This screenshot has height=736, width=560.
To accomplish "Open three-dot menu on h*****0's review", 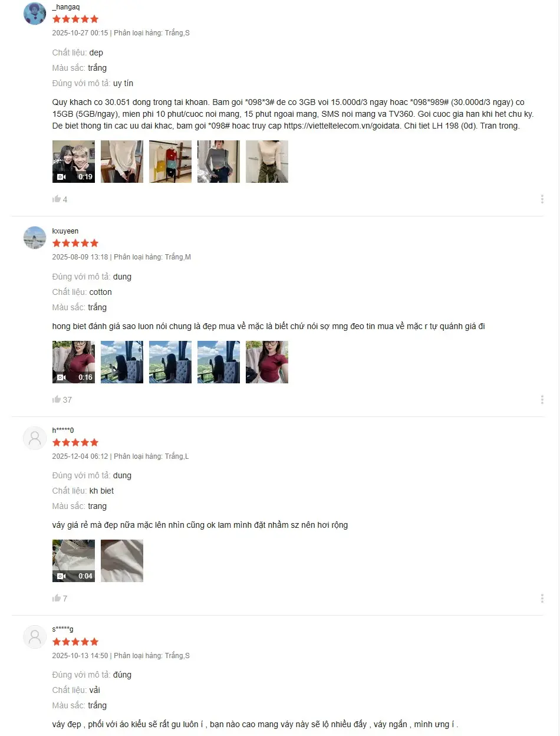I will [542, 598].
